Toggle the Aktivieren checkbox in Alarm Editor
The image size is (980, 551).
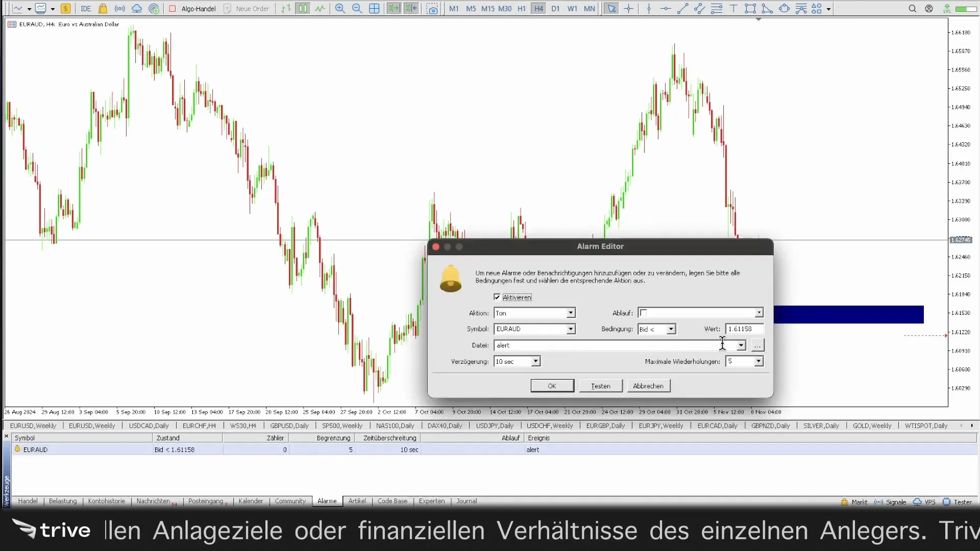click(x=498, y=297)
